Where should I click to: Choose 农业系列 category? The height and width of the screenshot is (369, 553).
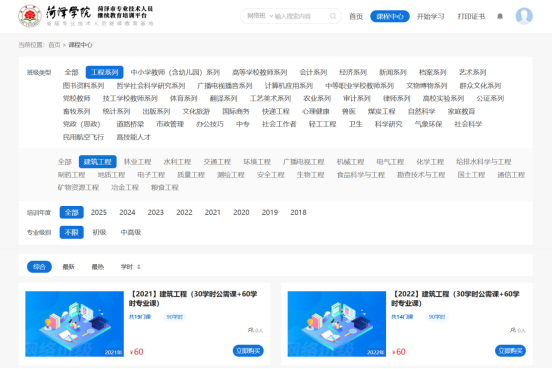(x=317, y=98)
